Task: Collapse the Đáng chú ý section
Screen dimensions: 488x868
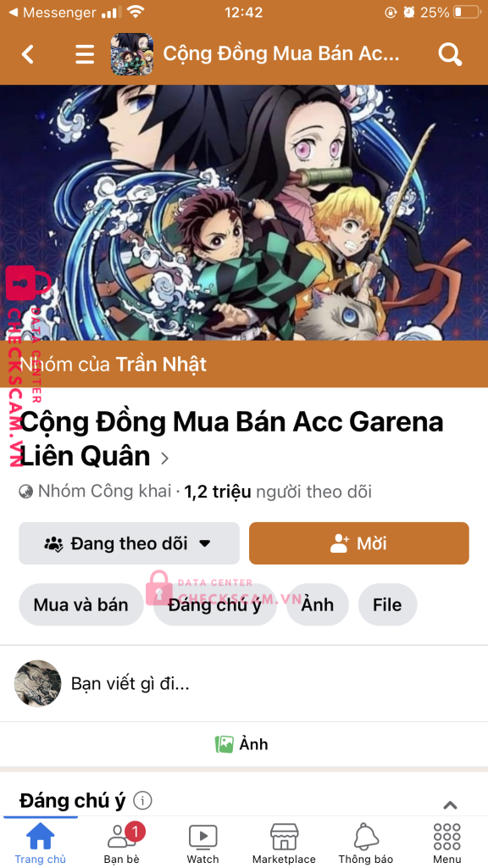Action: (x=451, y=805)
